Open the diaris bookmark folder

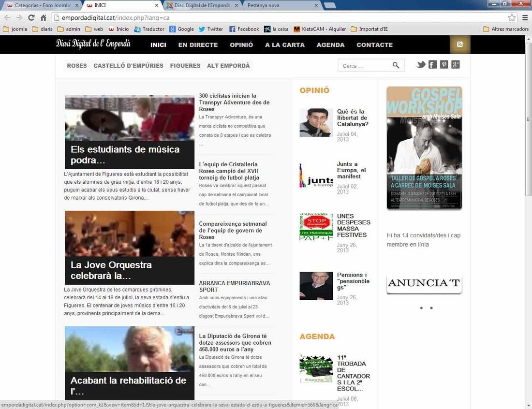[43, 29]
